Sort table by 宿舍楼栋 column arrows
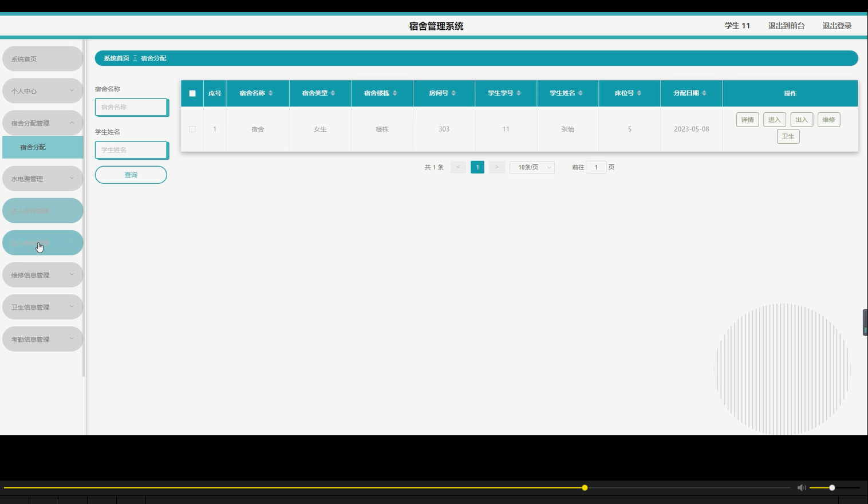The image size is (868, 504). point(394,93)
